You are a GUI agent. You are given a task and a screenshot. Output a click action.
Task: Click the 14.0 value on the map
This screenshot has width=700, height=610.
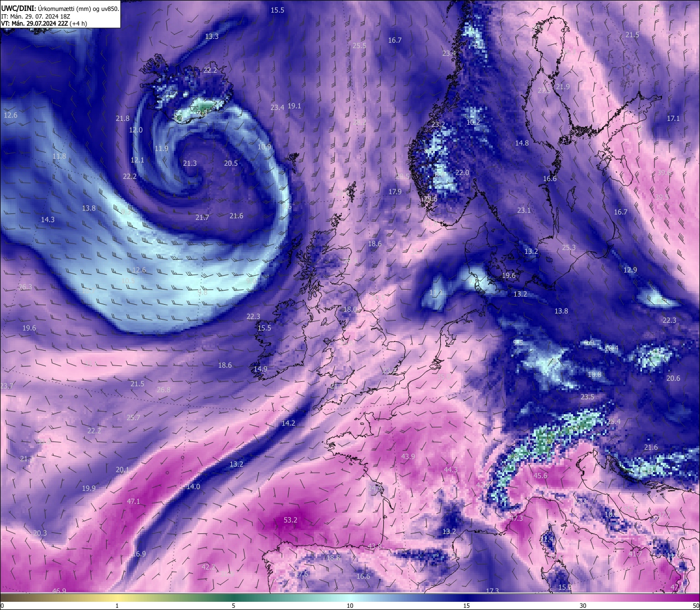tap(193, 486)
